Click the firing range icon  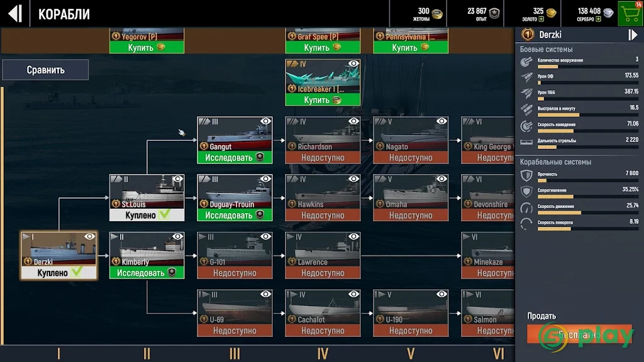click(526, 142)
